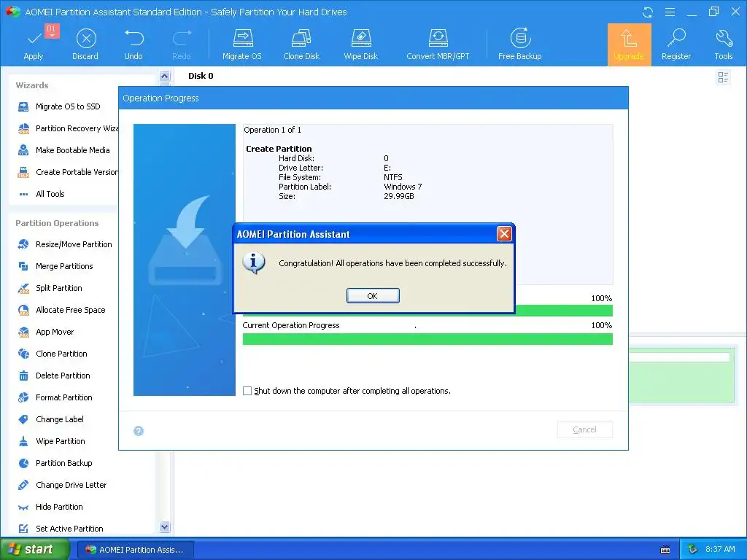Open All Tools in Wizards
The width and height of the screenshot is (747, 560).
42,194
